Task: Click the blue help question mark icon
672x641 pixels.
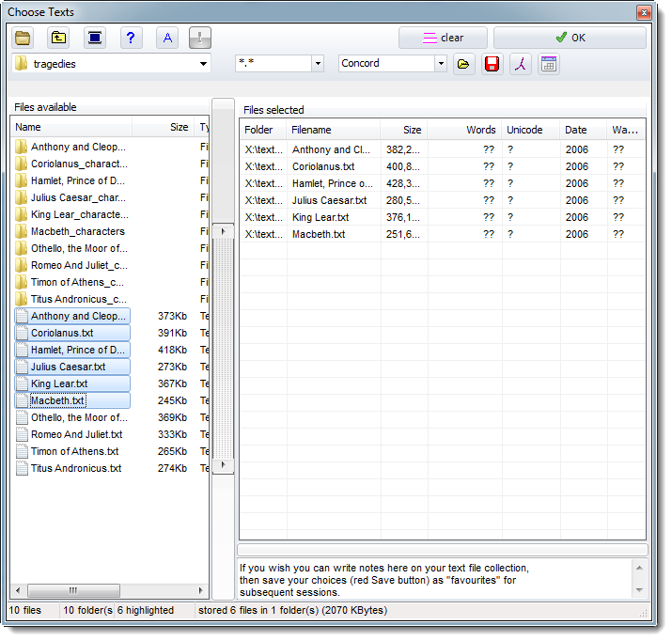Action: click(x=131, y=38)
